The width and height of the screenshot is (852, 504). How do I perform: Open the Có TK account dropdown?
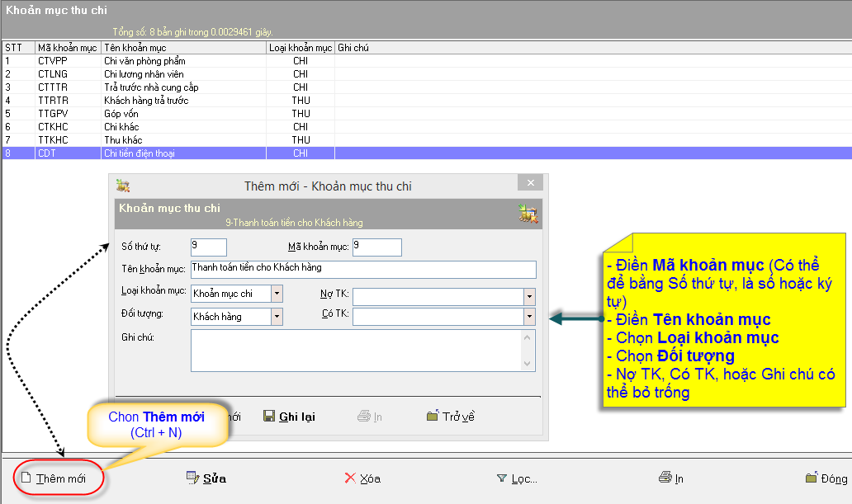[x=528, y=316]
